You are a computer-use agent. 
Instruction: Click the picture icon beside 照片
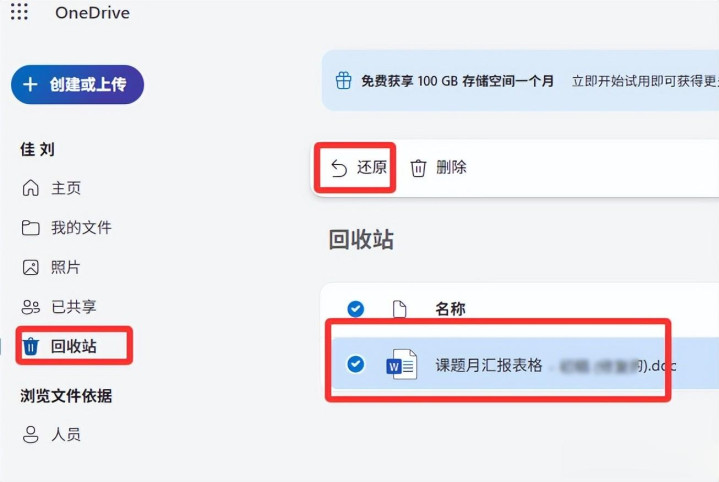pyautogui.click(x=31, y=267)
